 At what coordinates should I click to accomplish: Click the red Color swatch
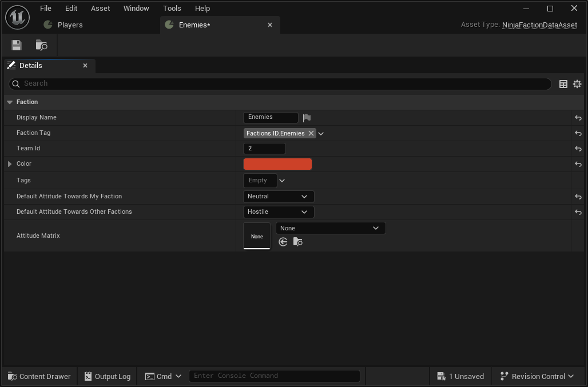pyautogui.click(x=277, y=164)
